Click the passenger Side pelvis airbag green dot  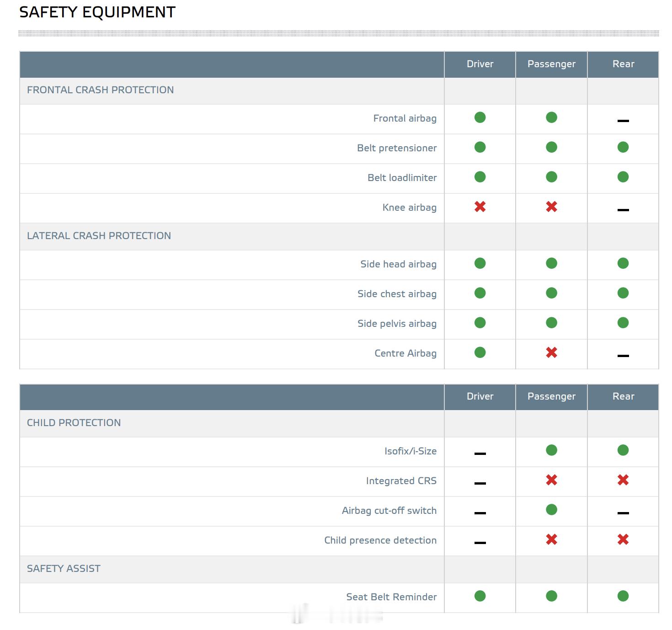pyautogui.click(x=551, y=323)
